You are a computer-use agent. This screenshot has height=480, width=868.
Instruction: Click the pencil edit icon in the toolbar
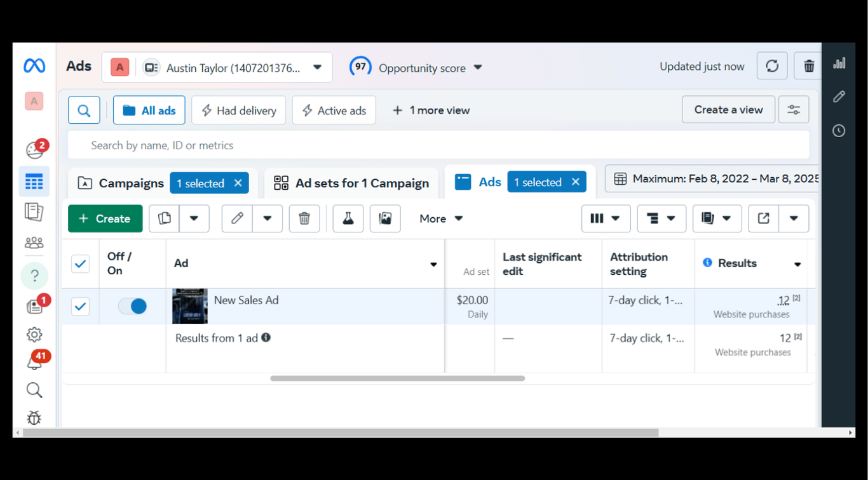[x=237, y=218]
